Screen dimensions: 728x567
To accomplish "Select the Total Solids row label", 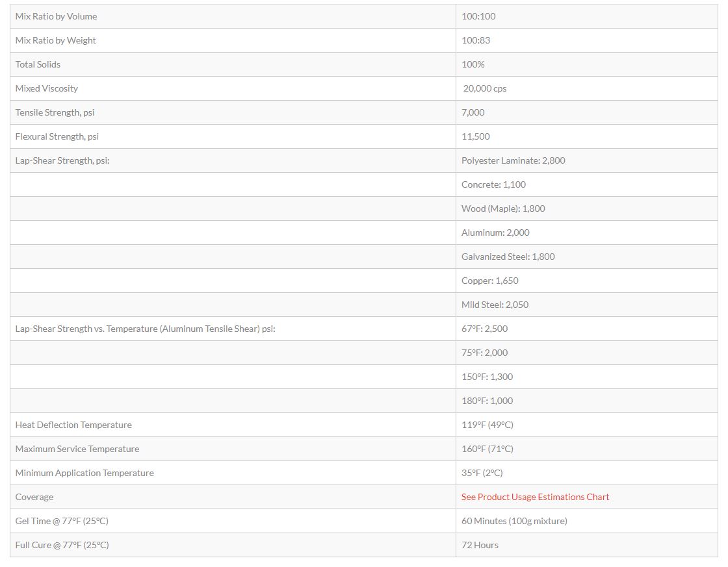I will [38, 64].
